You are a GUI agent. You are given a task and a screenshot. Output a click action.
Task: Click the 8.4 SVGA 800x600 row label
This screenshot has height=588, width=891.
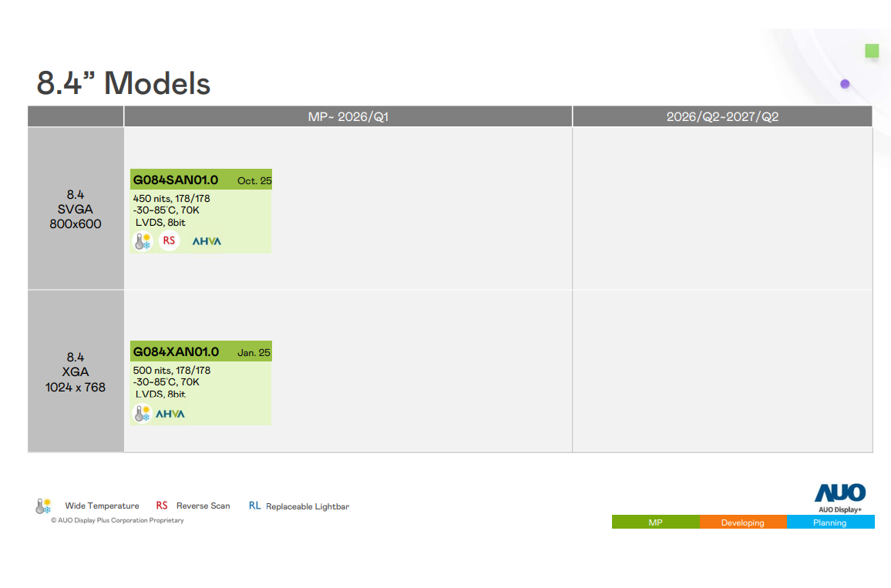pos(76,209)
